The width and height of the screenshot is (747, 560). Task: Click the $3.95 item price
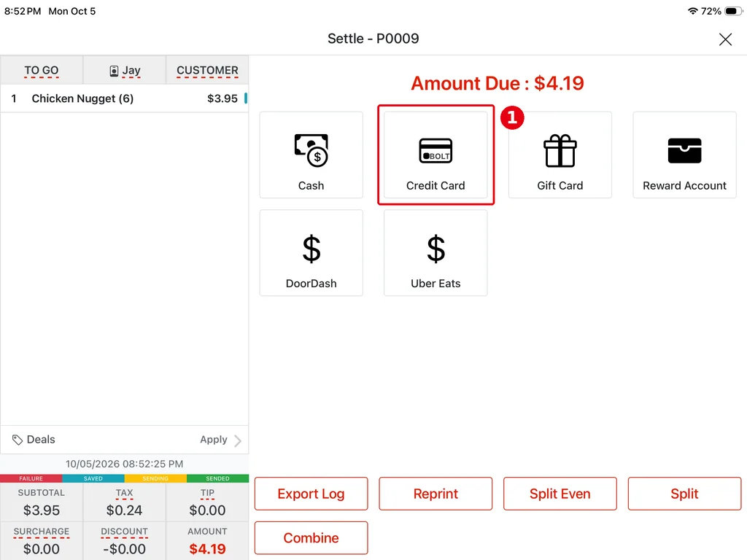222,98
